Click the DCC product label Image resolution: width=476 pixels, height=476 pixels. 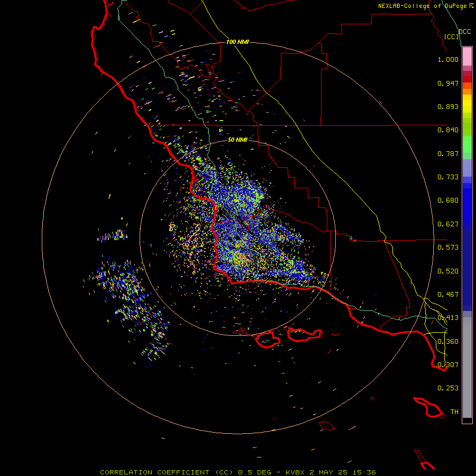(465, 32)
